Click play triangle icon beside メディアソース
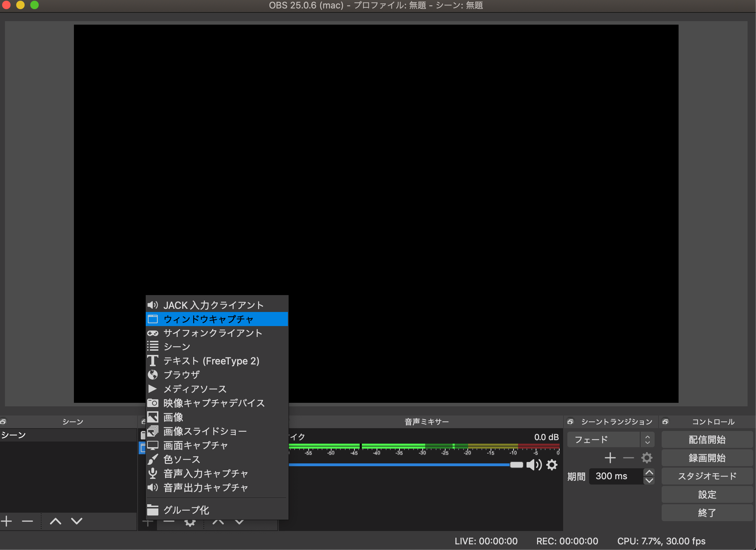Screen dimensions: 756x550 tap(152, 389)
